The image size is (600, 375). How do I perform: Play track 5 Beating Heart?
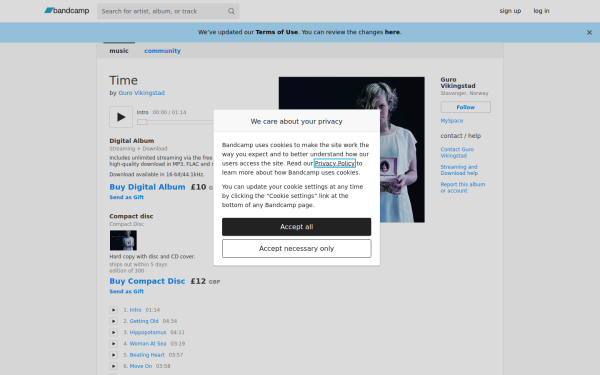point(114,355)
